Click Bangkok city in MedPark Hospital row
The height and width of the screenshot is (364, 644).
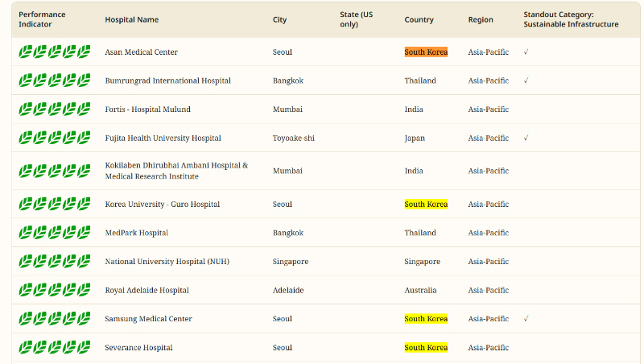pos(288,233)
